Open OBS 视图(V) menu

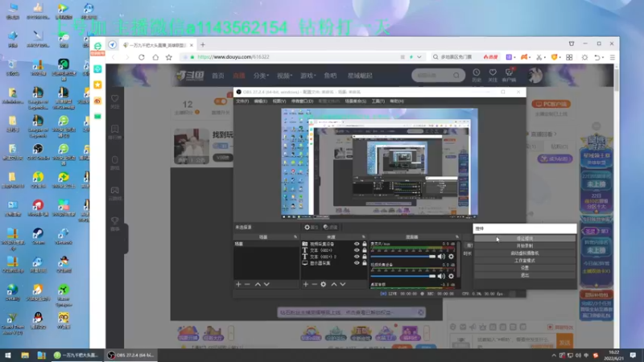(279, 101)
